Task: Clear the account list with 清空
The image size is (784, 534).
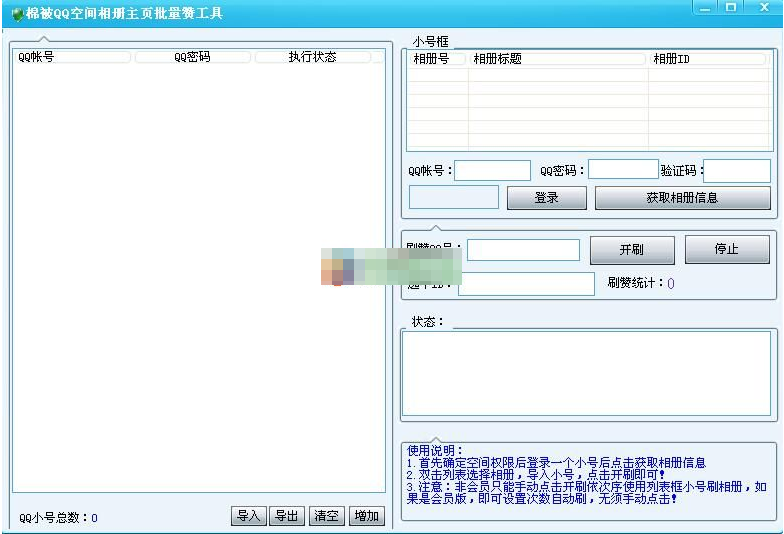Action: click(326, 516)
